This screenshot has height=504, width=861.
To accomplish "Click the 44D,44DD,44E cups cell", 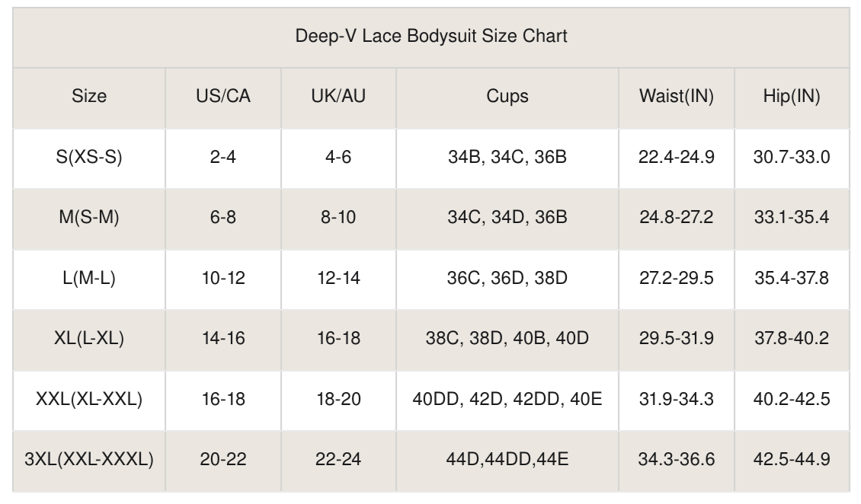I will point(507,459).
